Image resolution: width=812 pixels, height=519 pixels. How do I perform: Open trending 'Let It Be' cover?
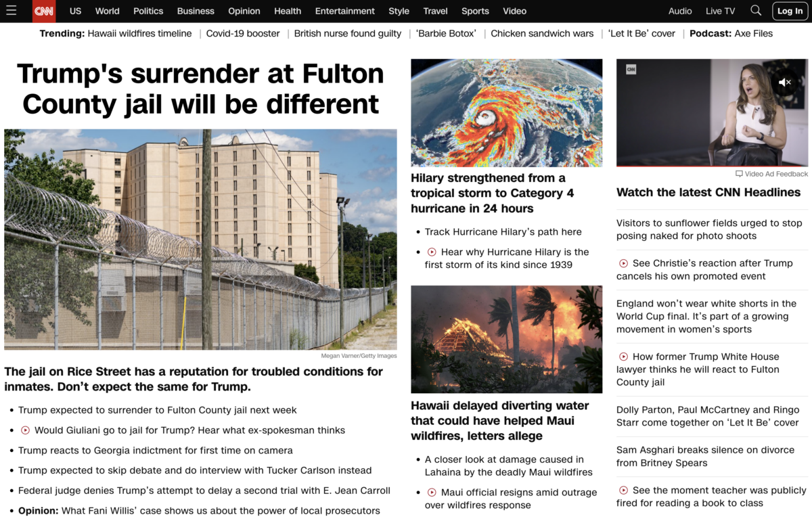pos(641,33)
